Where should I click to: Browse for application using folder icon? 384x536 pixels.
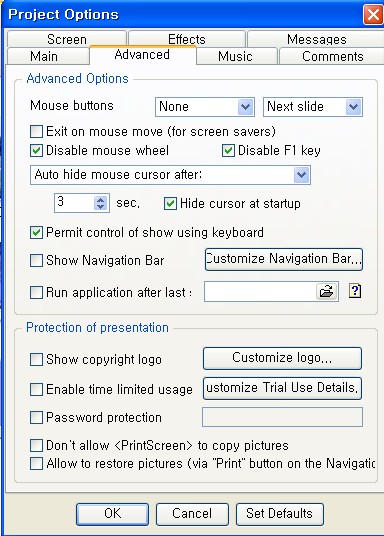(x=327, y=292)
